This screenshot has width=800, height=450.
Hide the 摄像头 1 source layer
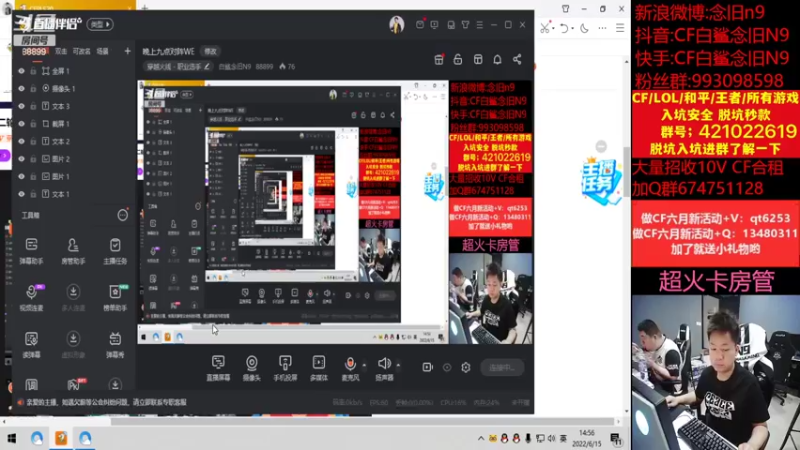(x=21, y=88)
